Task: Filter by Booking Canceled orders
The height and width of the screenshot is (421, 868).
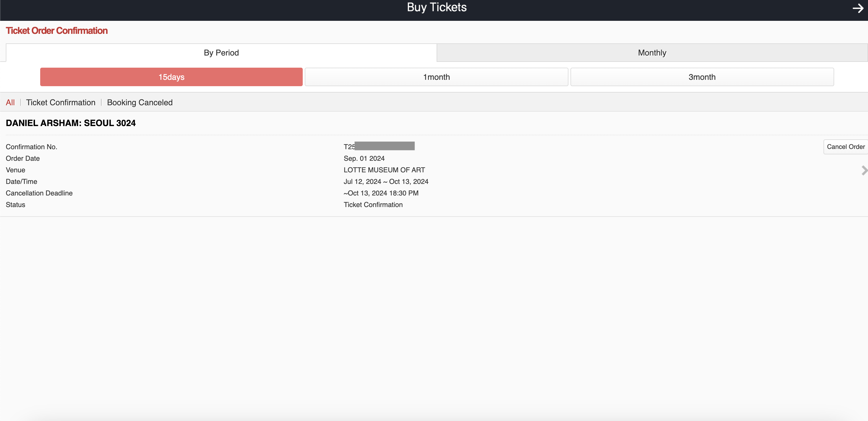Action: coord(139,102)
